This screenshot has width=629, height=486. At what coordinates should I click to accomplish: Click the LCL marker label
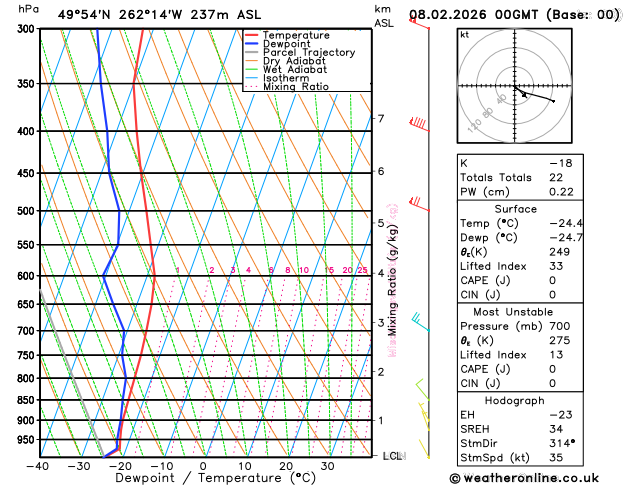coord(394,456)
